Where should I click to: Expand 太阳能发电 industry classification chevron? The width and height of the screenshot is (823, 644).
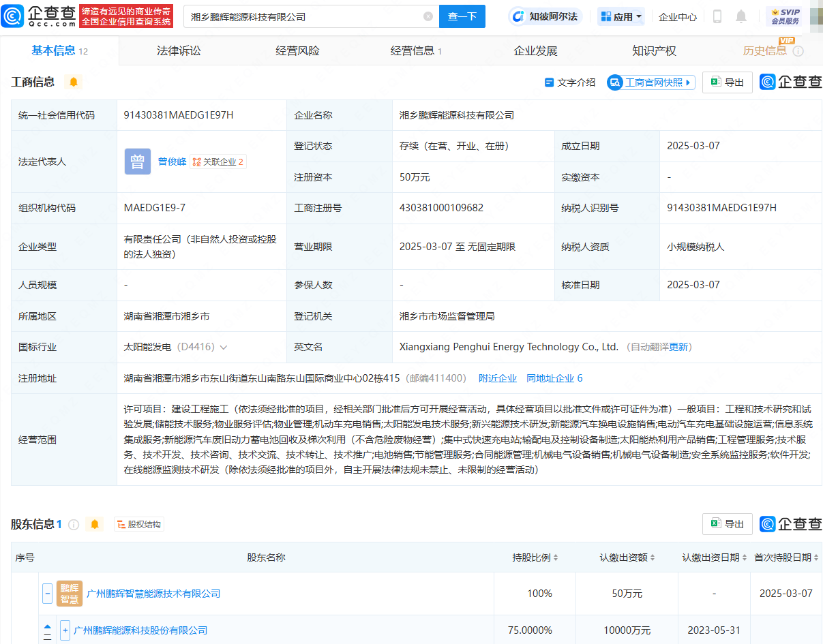click(x=223, y=348)
